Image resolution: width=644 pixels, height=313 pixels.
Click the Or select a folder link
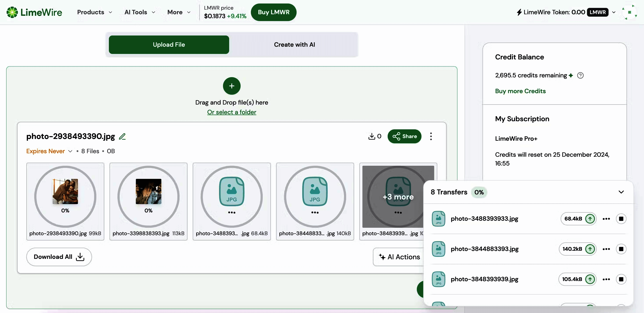point(231,112)
